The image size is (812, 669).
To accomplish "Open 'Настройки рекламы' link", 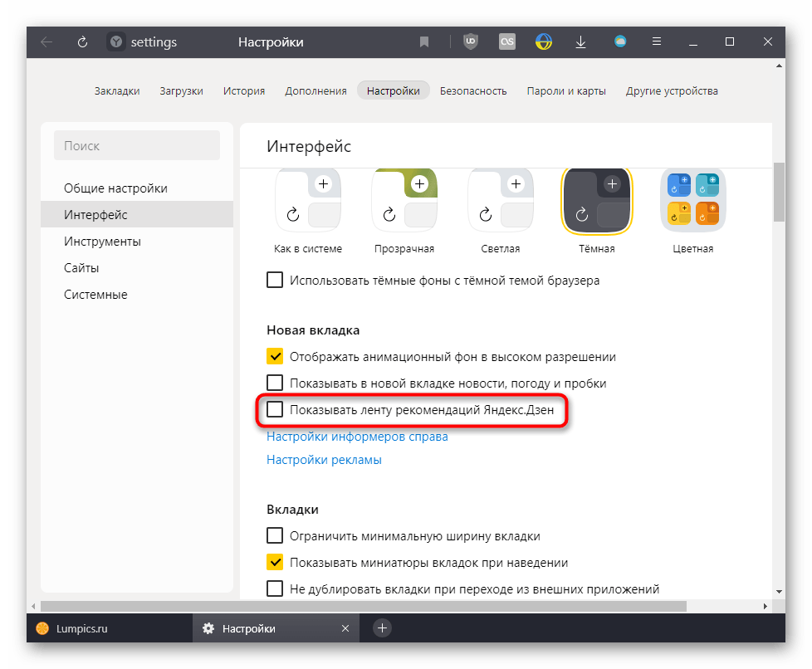I will 324,460.
